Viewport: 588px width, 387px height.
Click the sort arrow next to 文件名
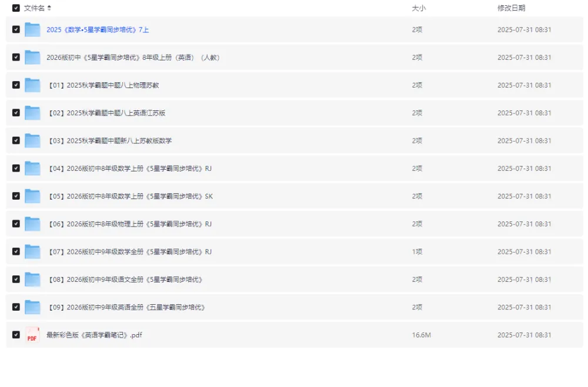point(49,8)
